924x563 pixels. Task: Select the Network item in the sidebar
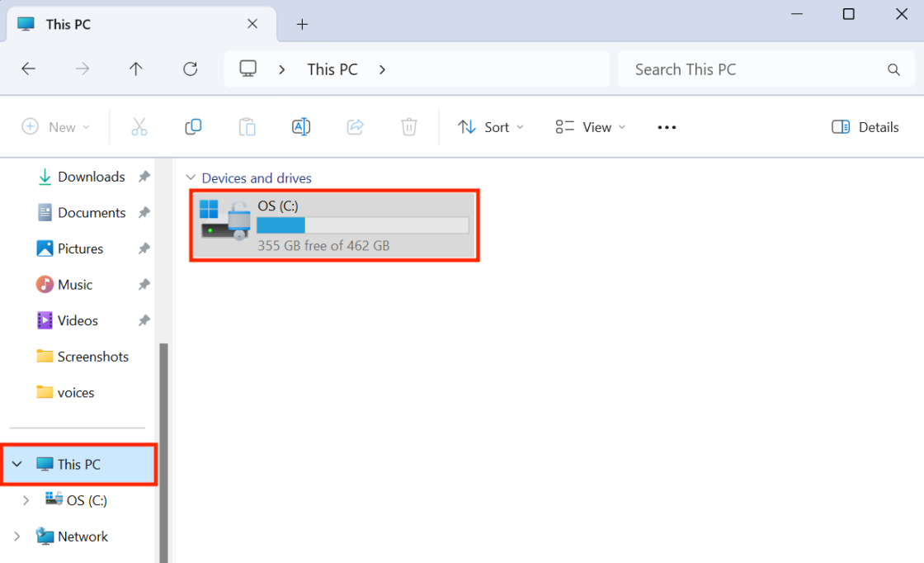click(82, 536)
